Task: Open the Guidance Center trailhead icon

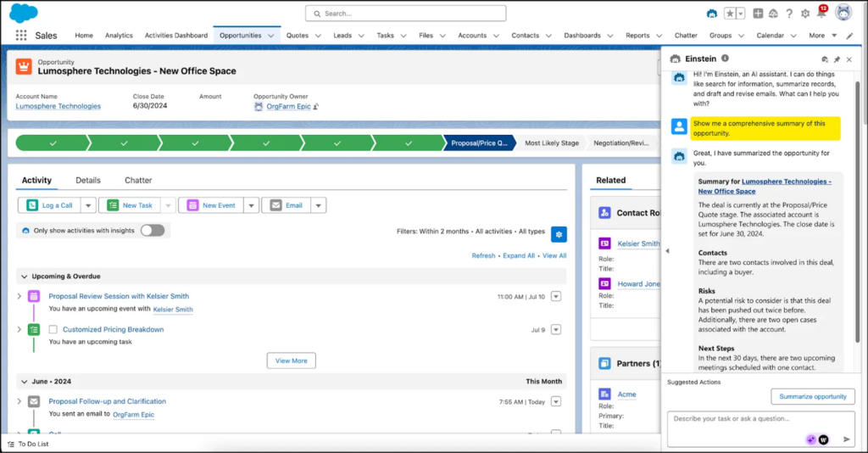Action: point(773,14)
